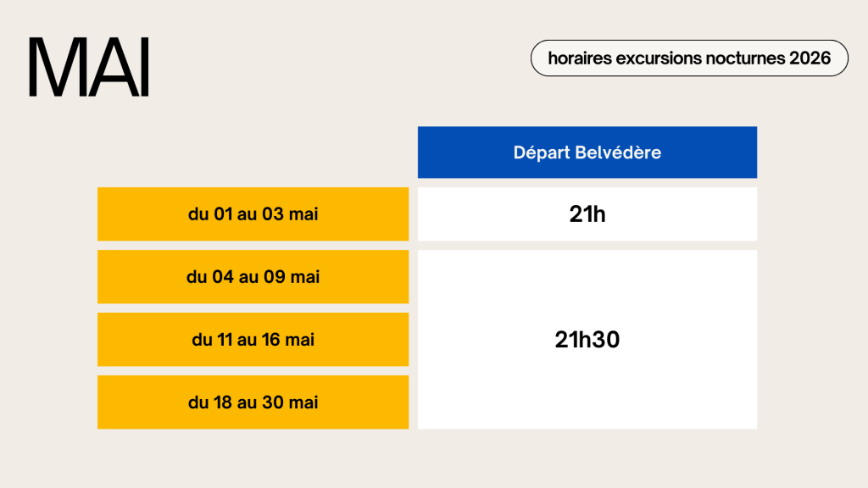Click the word excursions in the pill

659,58
